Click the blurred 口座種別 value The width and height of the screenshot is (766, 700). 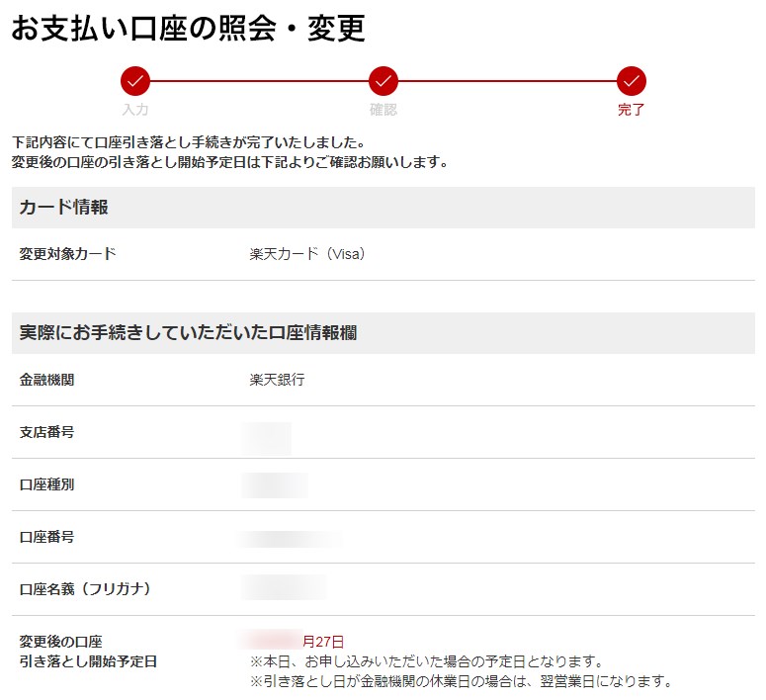275,484
